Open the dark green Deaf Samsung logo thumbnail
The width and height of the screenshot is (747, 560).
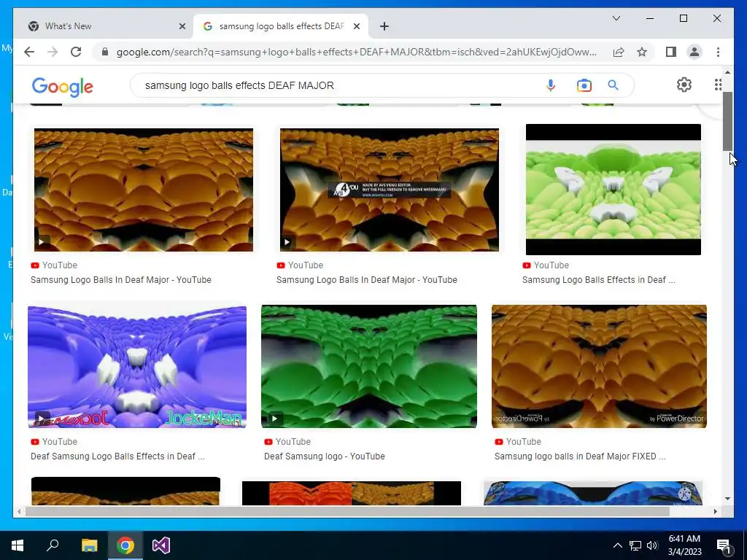[368, 367]
